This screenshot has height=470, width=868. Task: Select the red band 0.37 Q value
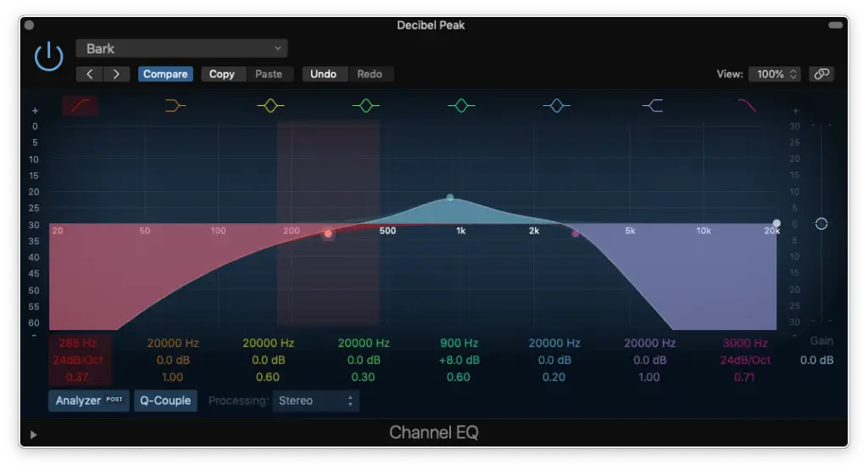(77, 378)
